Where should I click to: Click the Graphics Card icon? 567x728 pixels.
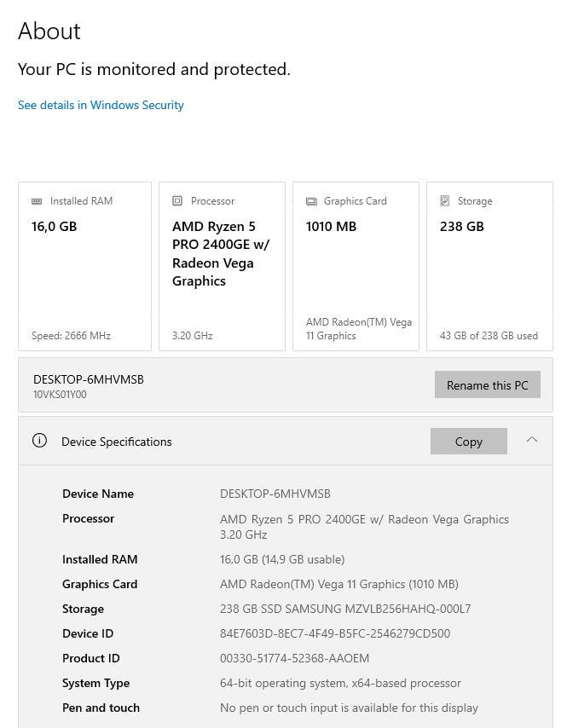tap(311, 201)
